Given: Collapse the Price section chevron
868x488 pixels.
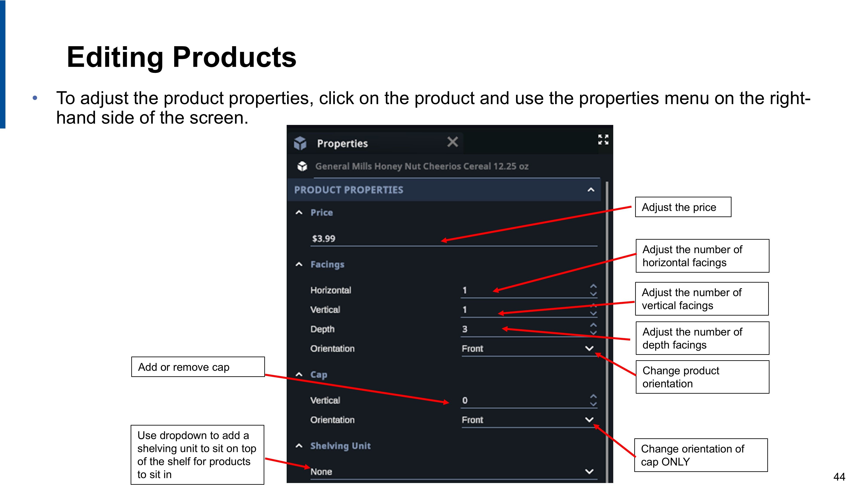Looking at the screenshot, I should [x=299, y=213].
